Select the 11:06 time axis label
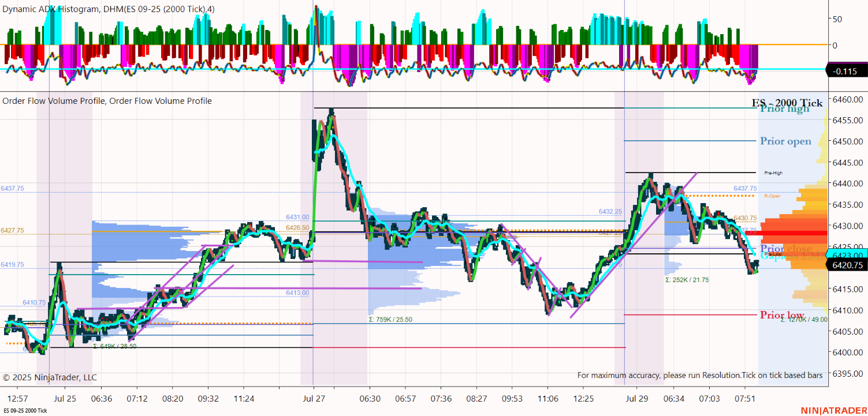 click(547, 399)
